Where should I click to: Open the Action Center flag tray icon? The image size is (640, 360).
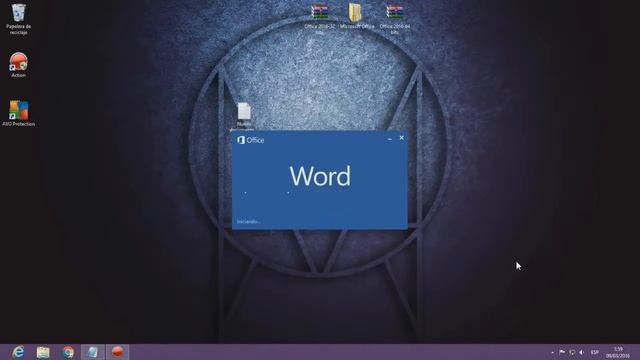pos(562,352)
